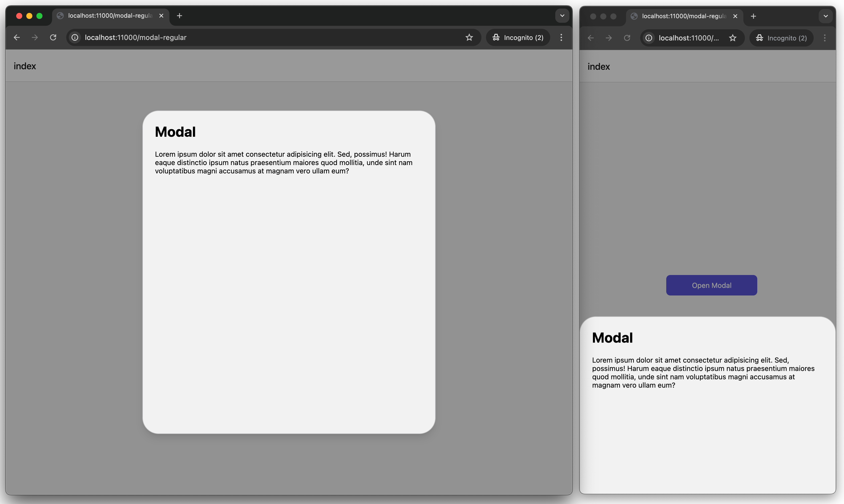The width and height of the screenshot is (844, 504).
Task: Click reload button in right browser window
Action: [x=627, y=38]
